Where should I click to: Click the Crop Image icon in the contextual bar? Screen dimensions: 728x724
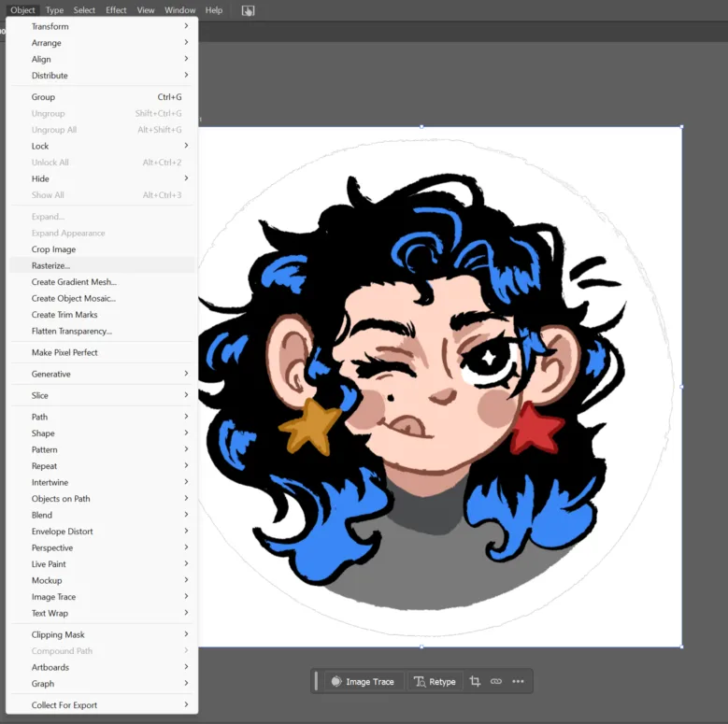[475, 681]
